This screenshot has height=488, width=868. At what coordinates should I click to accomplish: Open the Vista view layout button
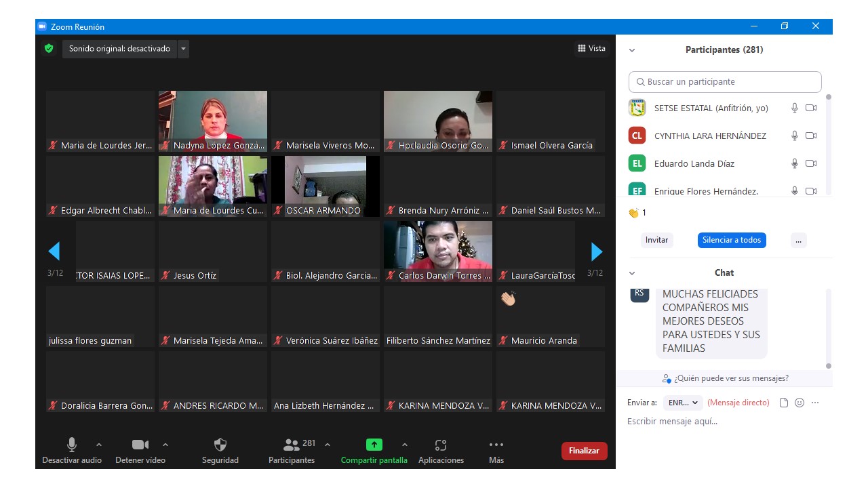[592, 48]
